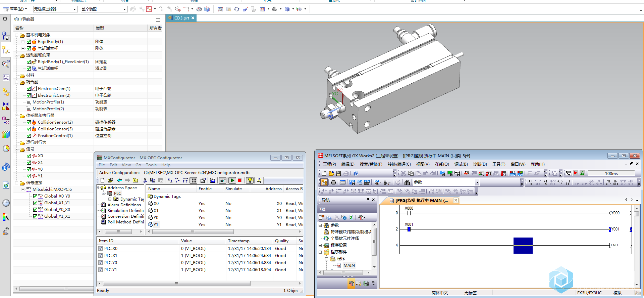Screen dimensions: 644x298
Task: Select [PRG] MAIN monitor tab
Action: tap(419, 201)
